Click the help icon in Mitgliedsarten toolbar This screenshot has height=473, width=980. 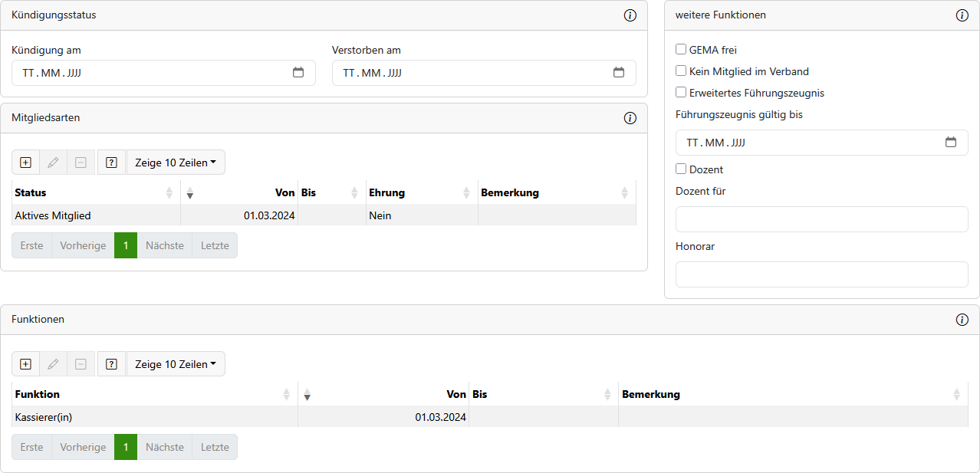(x=111, y=163)
